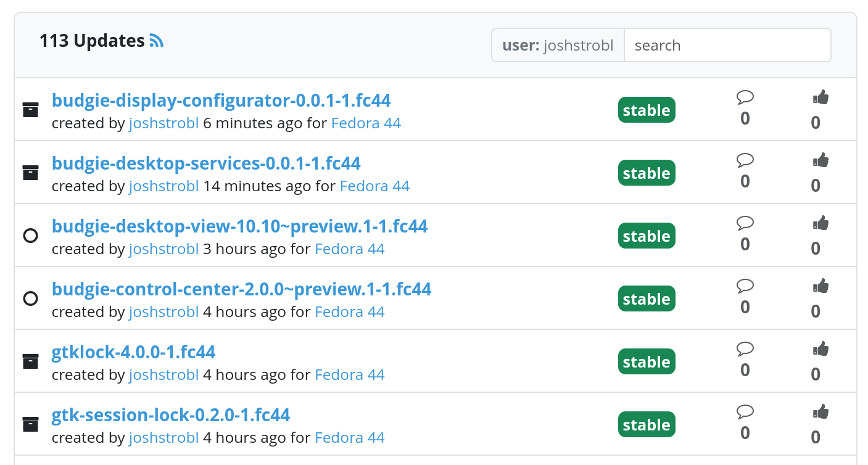
Task: Open gtk-session-lock-0.2.0-1.fc44 update page
Action: [170, 414]
